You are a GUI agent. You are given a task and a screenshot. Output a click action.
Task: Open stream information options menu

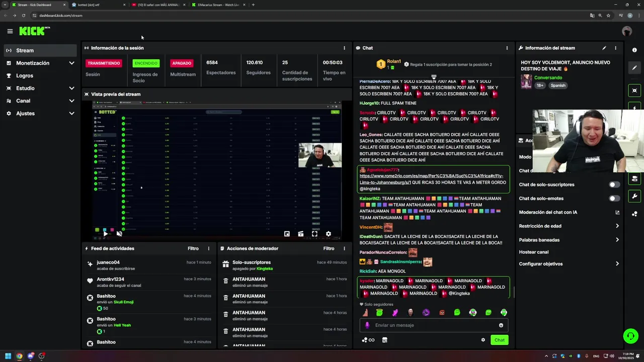tap(615, 48)
